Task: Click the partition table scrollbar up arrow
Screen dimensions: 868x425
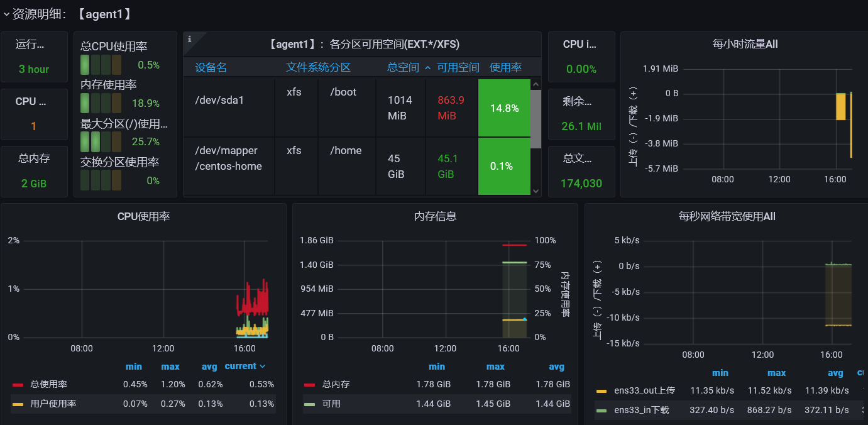Action: coord(536,84)
